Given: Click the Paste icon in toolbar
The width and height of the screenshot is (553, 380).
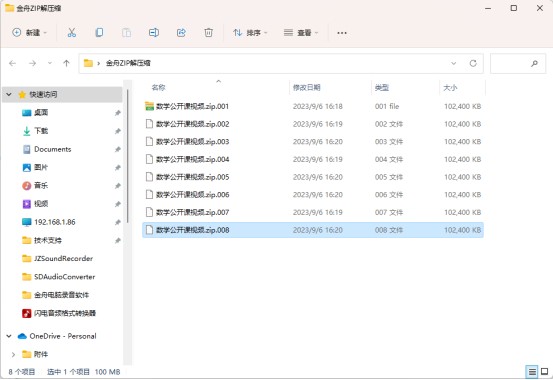Looking at the screenshot, I should pos(126,33).
